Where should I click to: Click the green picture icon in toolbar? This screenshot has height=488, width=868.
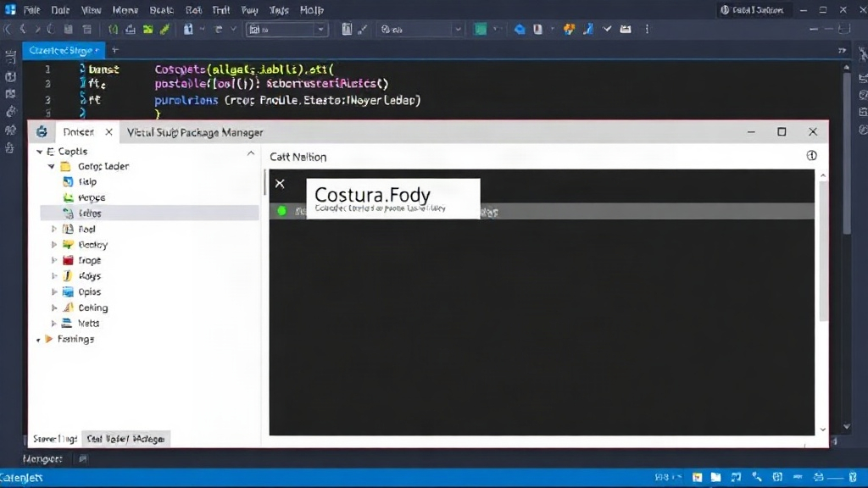(147, 30)
